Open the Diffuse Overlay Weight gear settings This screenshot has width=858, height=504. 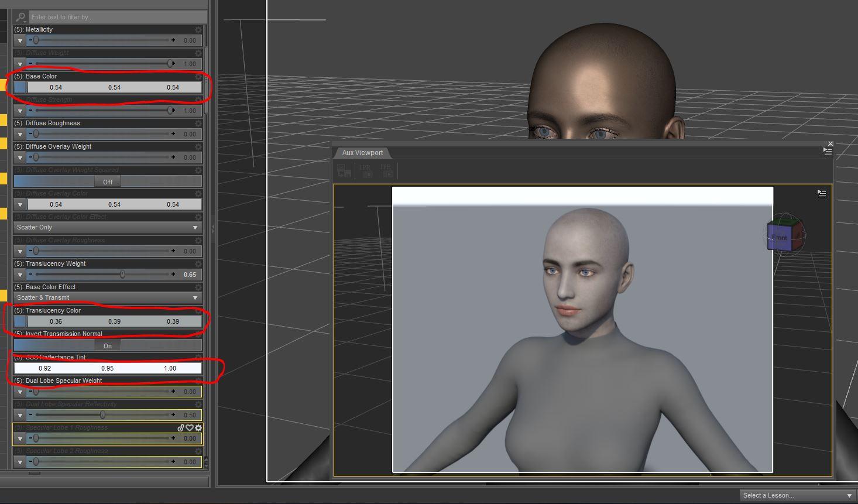click(x=198, y=146)
